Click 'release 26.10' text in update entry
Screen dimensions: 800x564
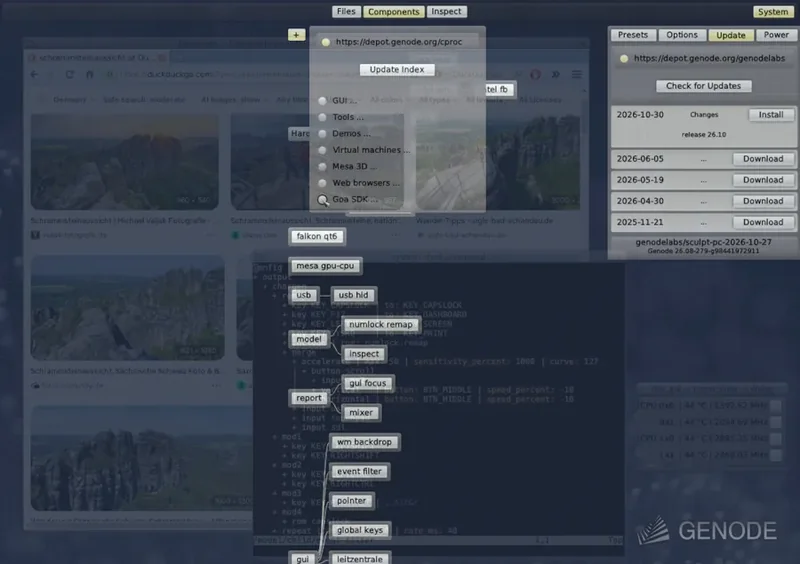click(x=704, y=135)
